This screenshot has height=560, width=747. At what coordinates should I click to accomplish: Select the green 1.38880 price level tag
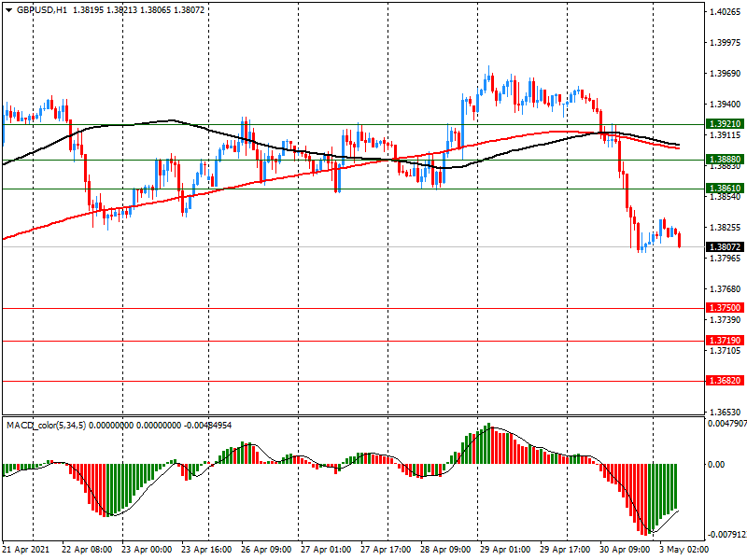725,160
